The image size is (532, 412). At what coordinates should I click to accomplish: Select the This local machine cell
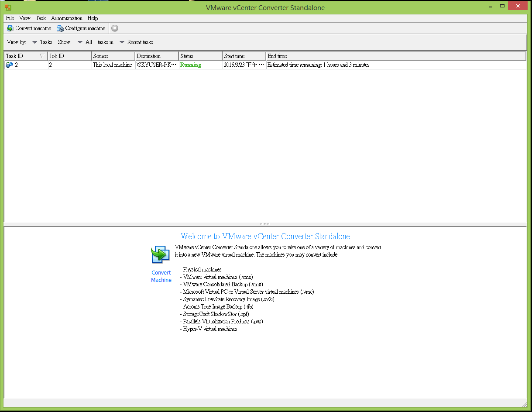pyautogui.click(x=113, y=65)
